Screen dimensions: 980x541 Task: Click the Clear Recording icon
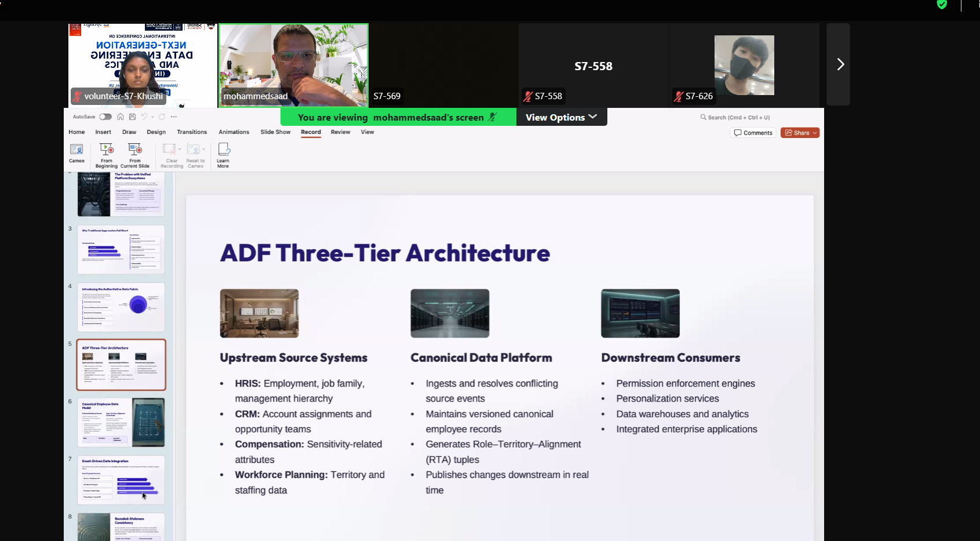tap(169, 149)
